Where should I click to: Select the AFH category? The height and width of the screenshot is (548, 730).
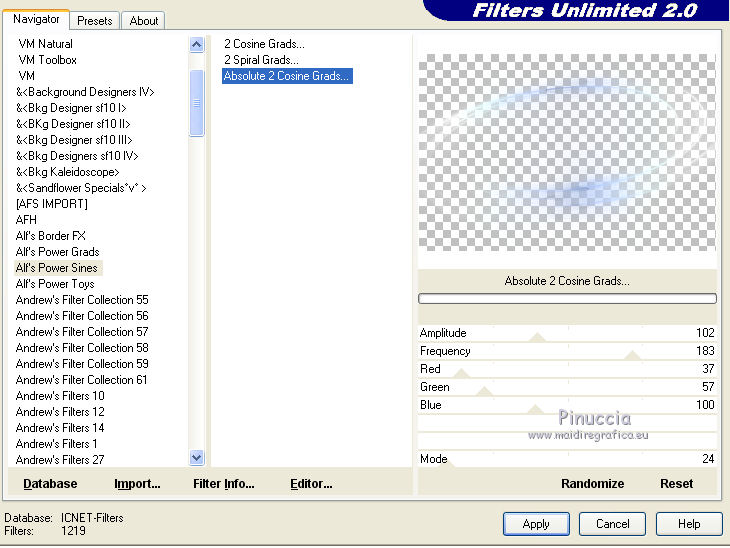(26, 220)
